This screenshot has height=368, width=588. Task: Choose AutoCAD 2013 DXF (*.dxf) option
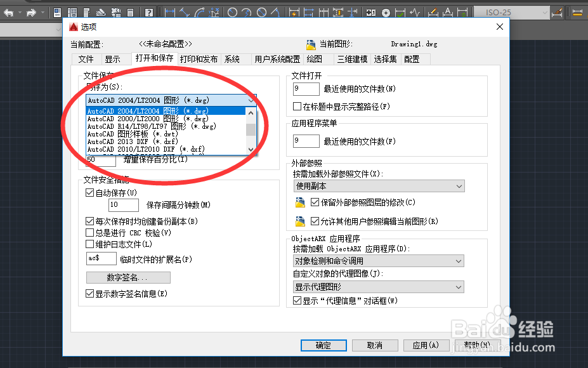166,141
